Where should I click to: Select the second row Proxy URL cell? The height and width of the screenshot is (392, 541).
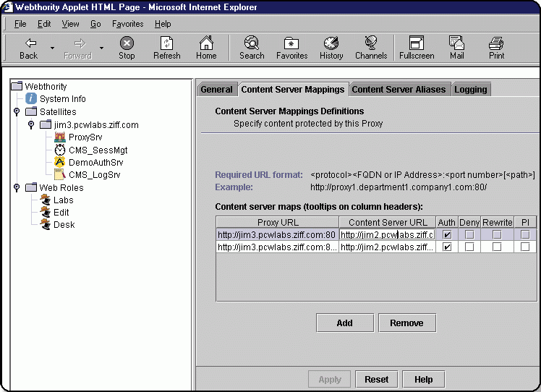click(277, 247)
